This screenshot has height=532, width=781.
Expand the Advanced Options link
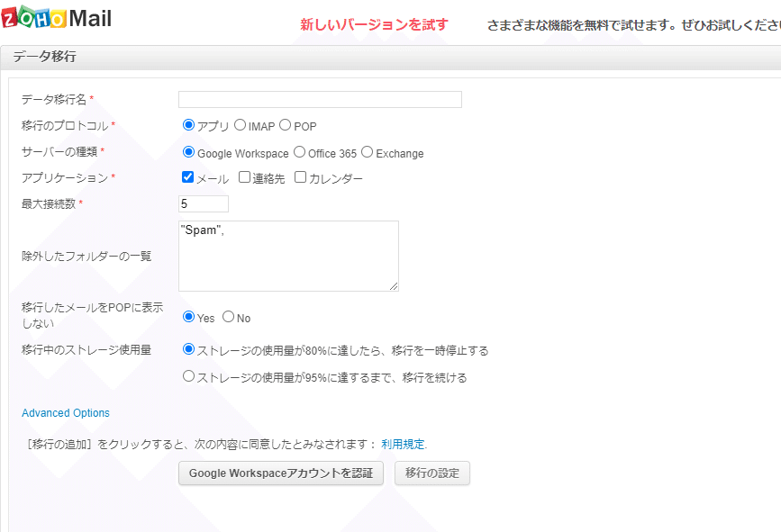66,413
